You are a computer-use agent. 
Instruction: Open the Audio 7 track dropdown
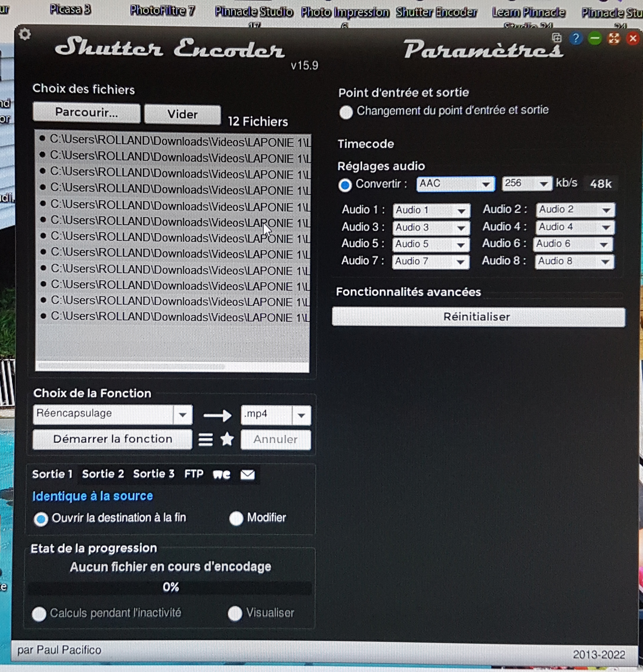point(431,262)
